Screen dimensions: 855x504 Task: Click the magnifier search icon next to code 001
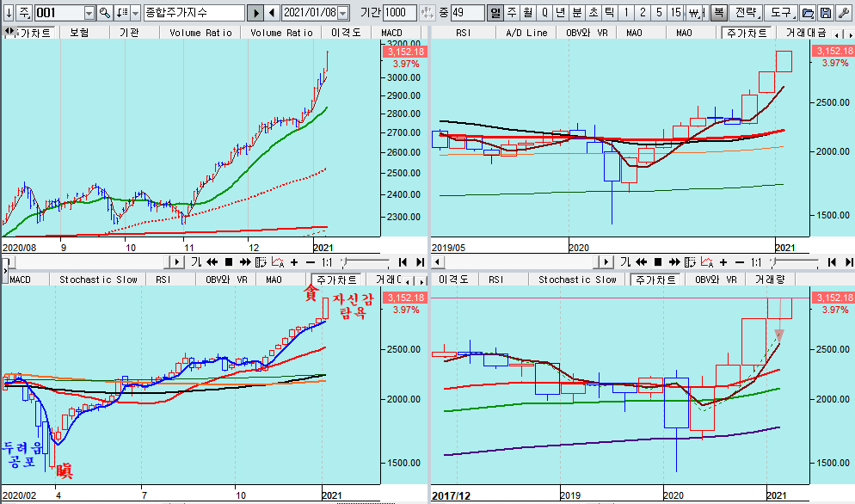105,13
